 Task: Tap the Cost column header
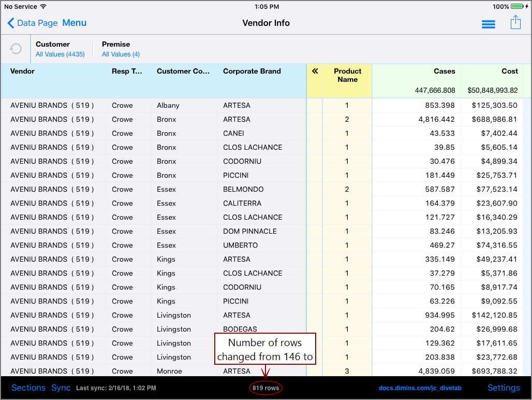coord(509,72)
